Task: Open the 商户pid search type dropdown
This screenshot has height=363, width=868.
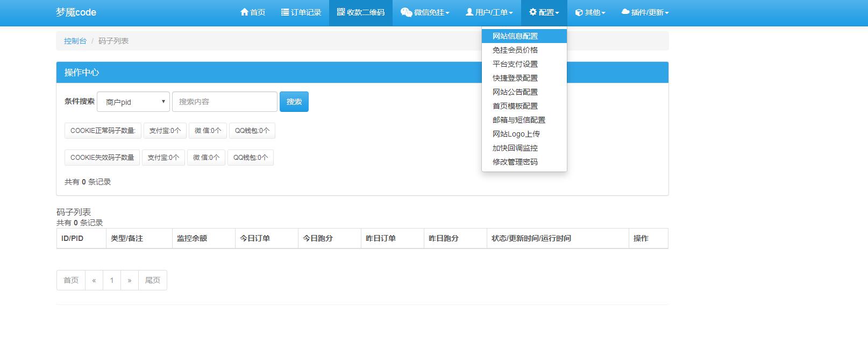Action: (x=133, y=102)
